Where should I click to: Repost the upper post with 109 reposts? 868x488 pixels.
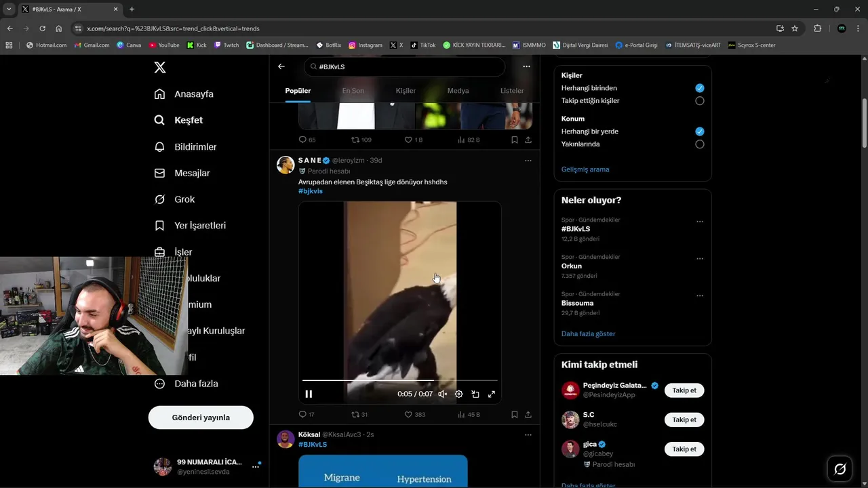pos(361,140)
